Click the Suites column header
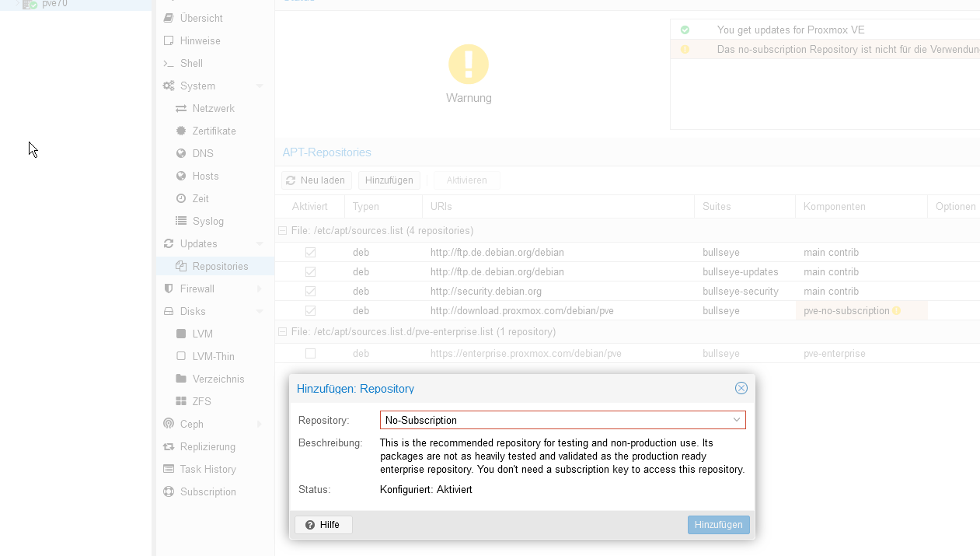Image resolution: width=980 pixels, height=556 pixels. [x=745, y=207]
